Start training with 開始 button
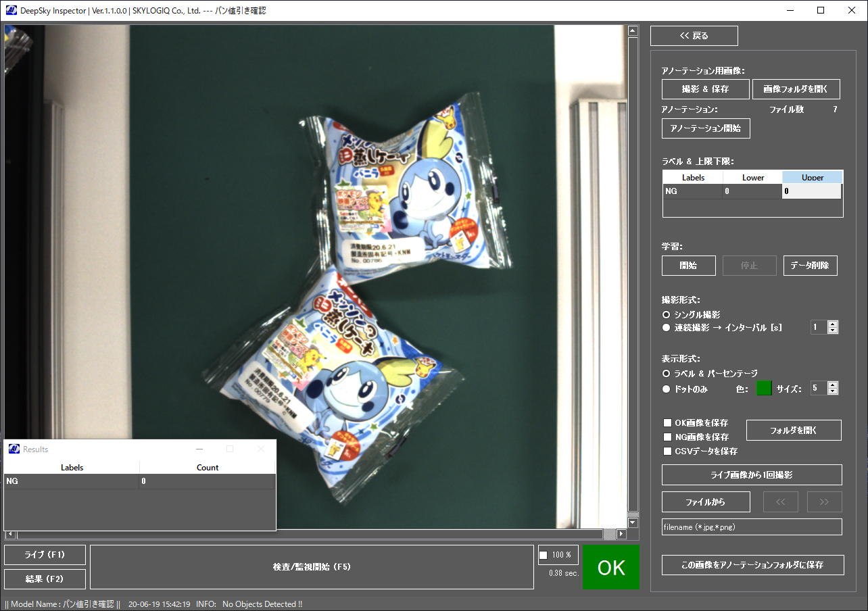 [x=689, y=266]
